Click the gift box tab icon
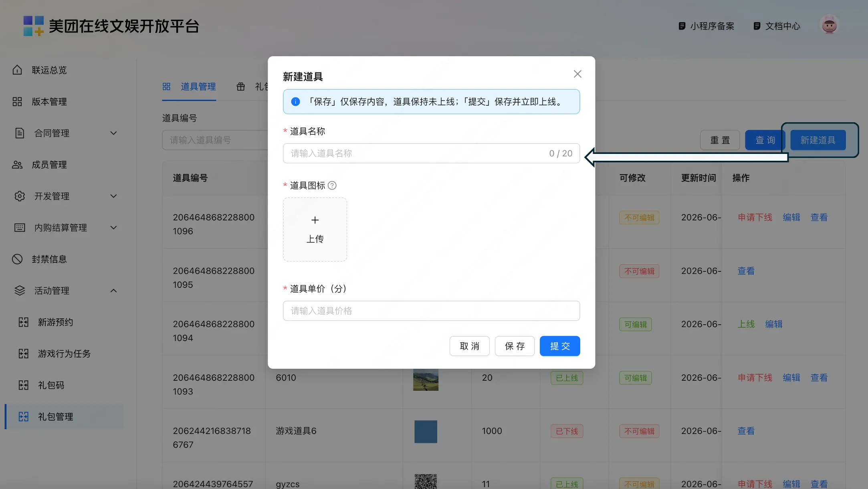This screenshot has width=868, height=489. pyautogui.click(x=240, y=87)
